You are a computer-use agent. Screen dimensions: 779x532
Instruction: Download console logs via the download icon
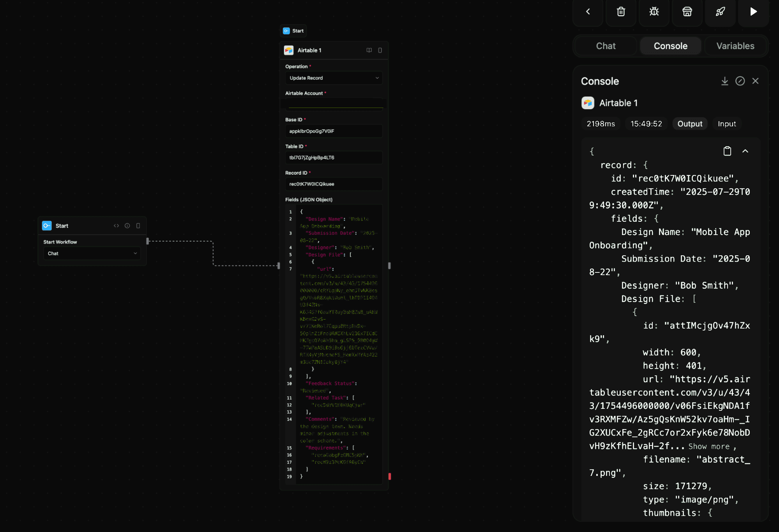pos(724,81)
